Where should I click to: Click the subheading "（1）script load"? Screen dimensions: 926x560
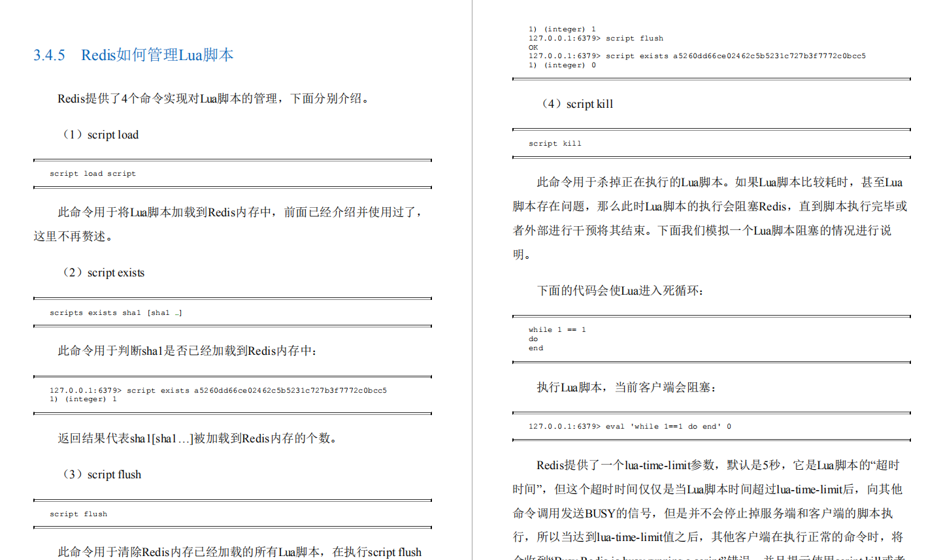[x=99, y=135]
